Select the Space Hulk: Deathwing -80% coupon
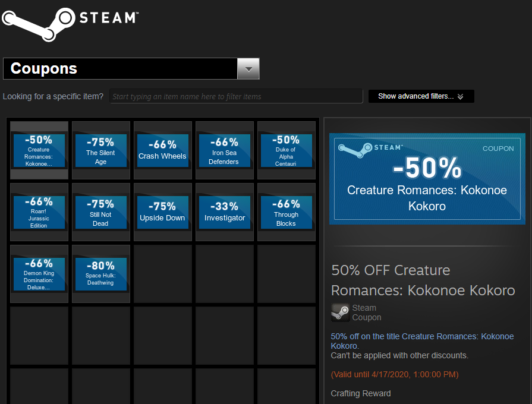This screenshot has width=532, height=404. tap(101, 274)
